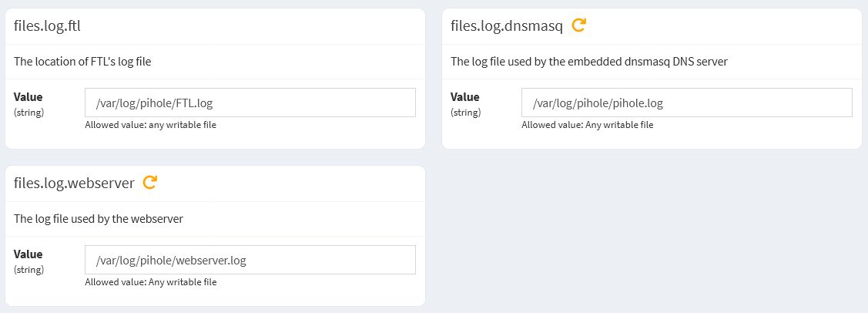Click the Value label in files.log.dnsmasq card
This screenshot has width=868, height=313.
(x=464, y=97)
